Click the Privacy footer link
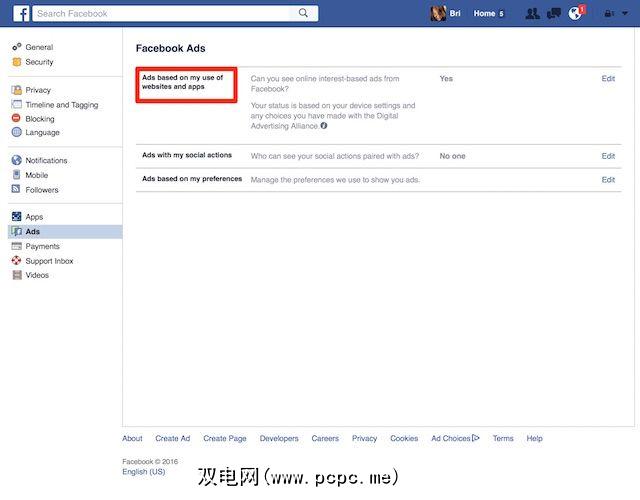This screenshot has width=640, height=500. click(364, 438)
